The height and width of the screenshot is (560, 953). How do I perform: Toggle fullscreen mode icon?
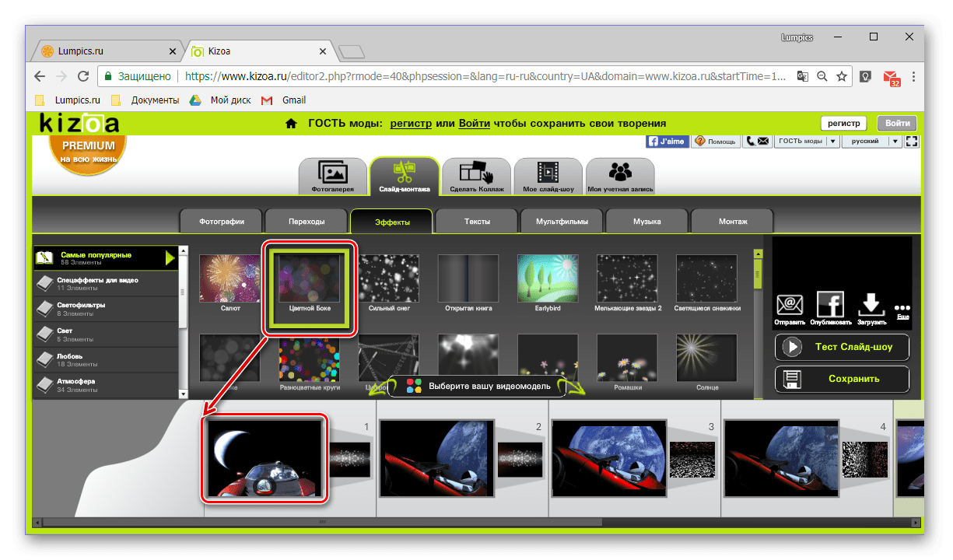[913, 141]
